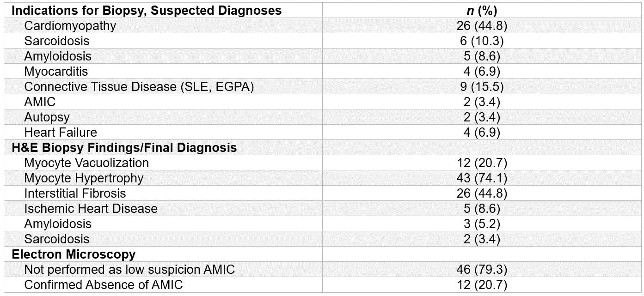Click the Interstitial Fibrosis row label
Image resolution: width=644 pixels, height=296 pixels.
(75, 193)
